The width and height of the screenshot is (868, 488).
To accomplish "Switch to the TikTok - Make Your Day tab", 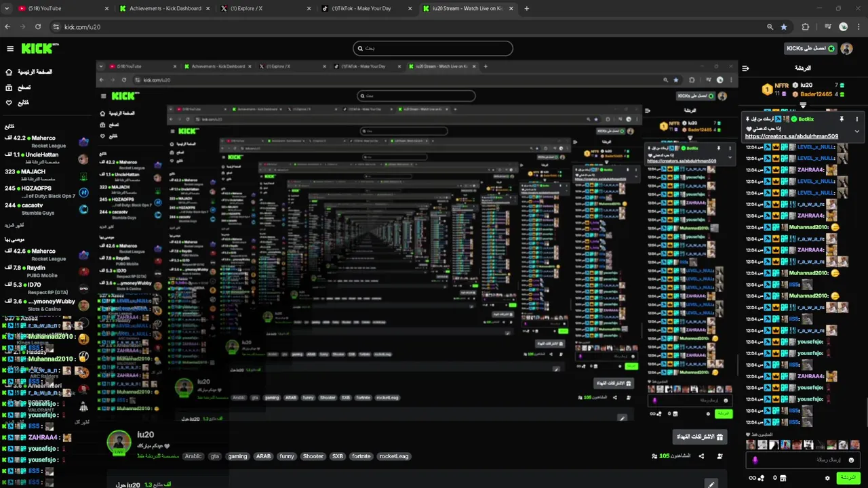I will coord(366,8).
